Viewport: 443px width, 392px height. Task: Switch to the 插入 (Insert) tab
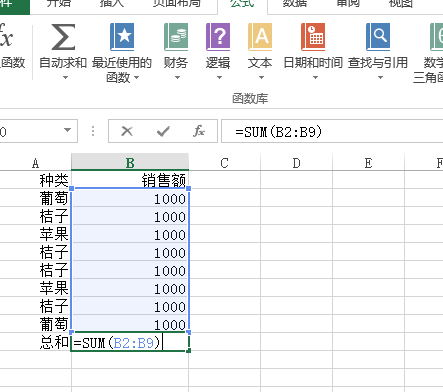click(x=112, y=4)
